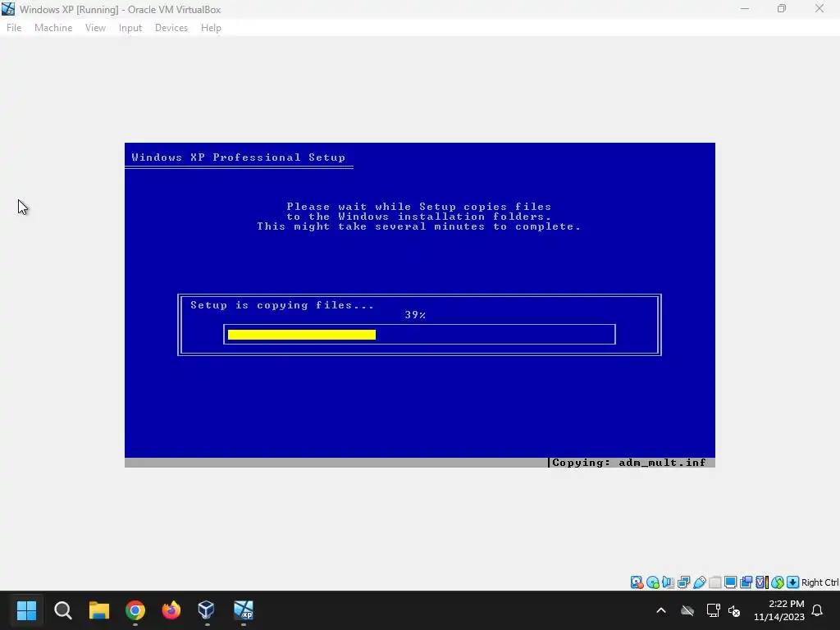Open the Help menu
This screenshot has width=840, height=630.
[211, 28]
